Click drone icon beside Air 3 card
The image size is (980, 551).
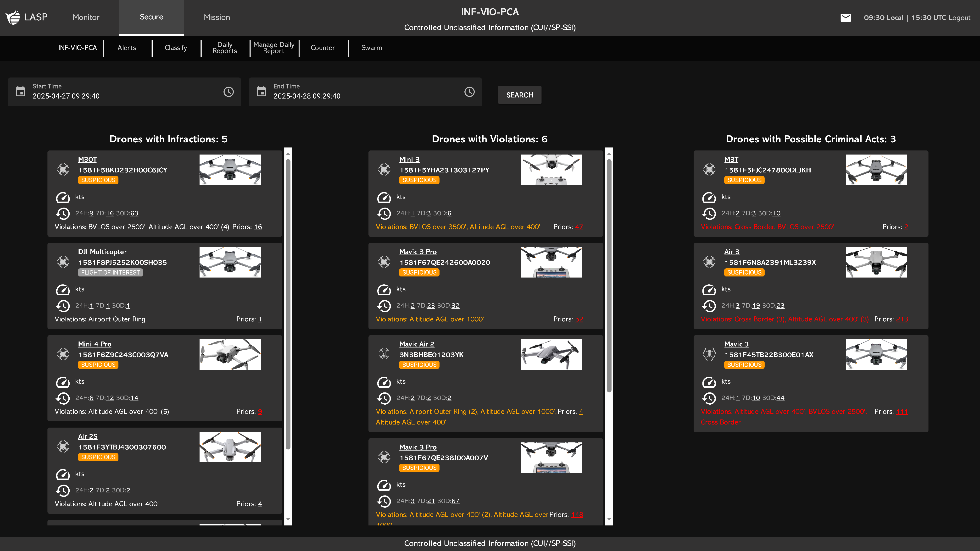pos(709,262)
